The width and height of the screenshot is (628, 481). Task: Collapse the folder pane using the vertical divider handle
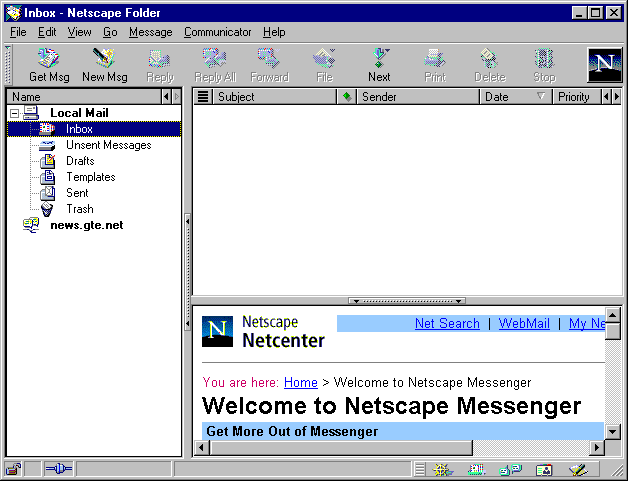[187, 220]
